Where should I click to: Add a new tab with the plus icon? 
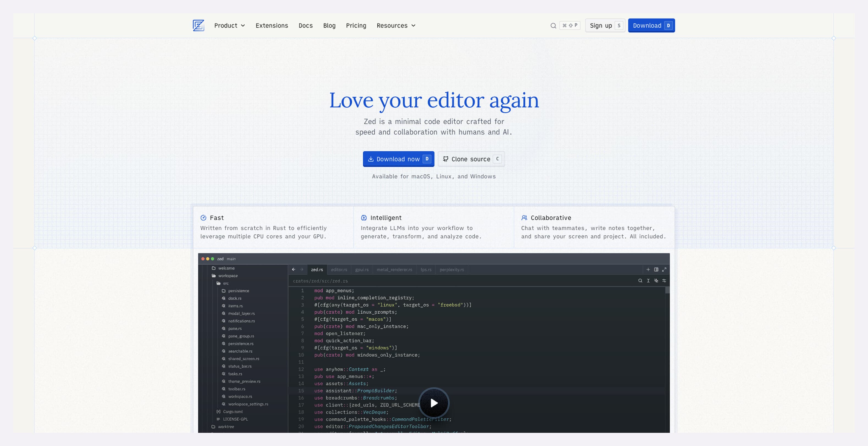[648, 270]
